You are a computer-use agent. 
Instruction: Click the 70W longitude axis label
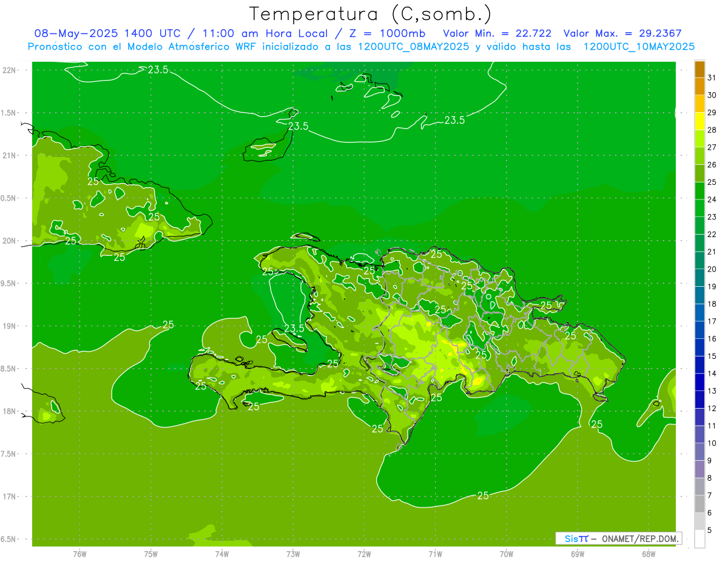507,554
